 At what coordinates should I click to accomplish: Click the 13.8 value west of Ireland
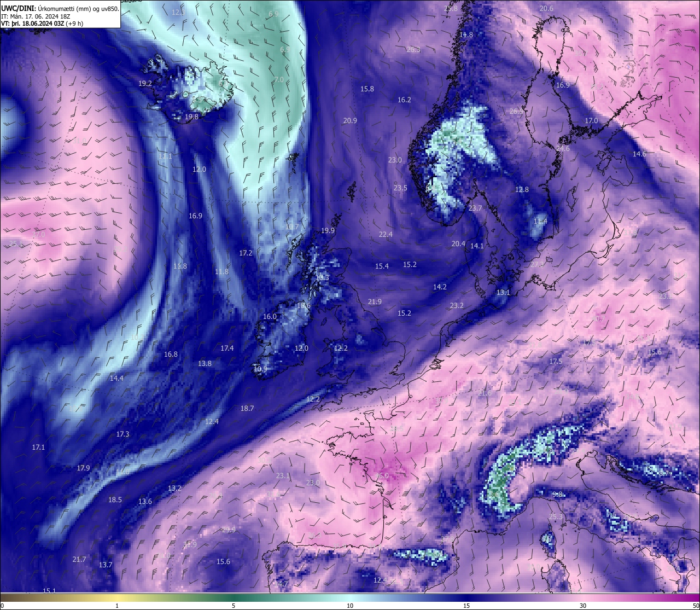point(205,363)
